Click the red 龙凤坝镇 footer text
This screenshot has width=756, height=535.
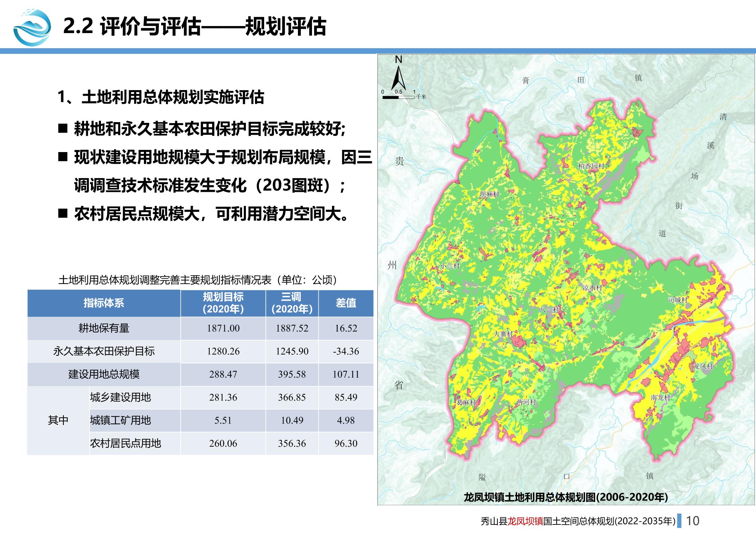point(525,521)
